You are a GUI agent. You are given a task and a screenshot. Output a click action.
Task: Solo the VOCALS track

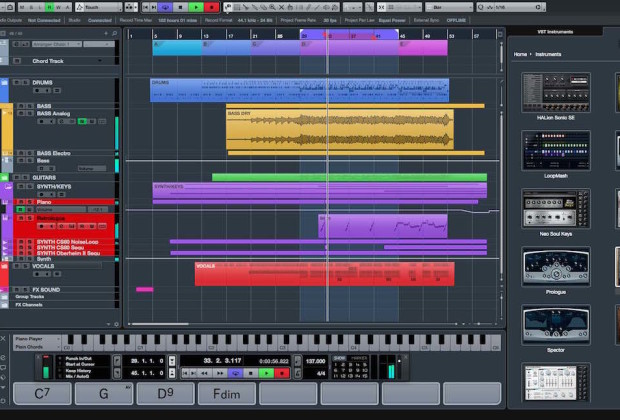pyautogui.click(x=27, y=267)
